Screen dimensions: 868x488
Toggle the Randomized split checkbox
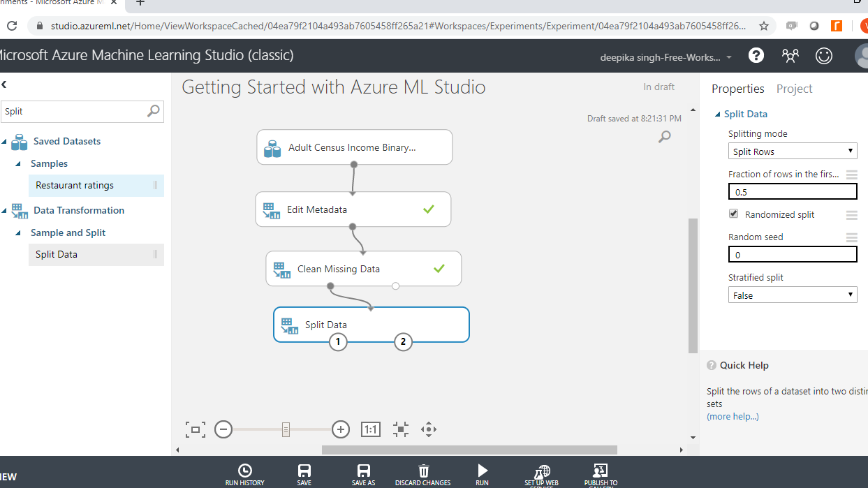tap(733, 214)
